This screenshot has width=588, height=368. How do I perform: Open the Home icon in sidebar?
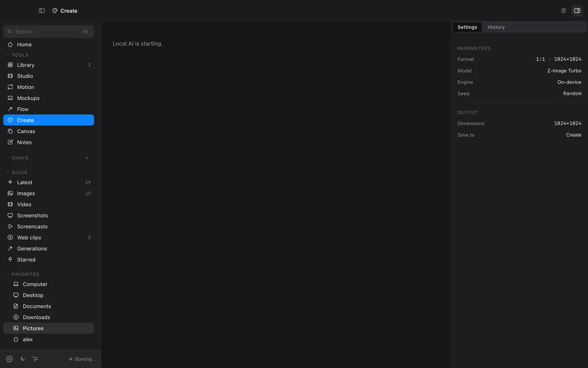(10, 44)
